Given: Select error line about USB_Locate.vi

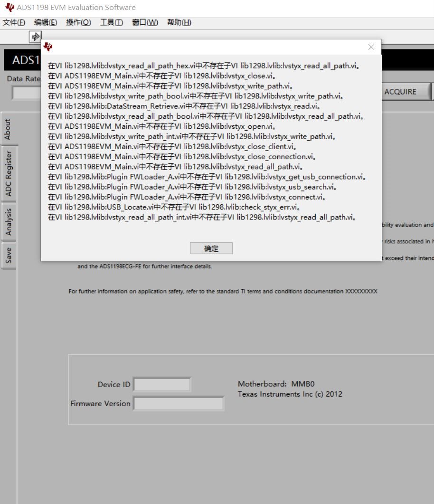Looking at the screenshot, I should [x=174, y=207].
